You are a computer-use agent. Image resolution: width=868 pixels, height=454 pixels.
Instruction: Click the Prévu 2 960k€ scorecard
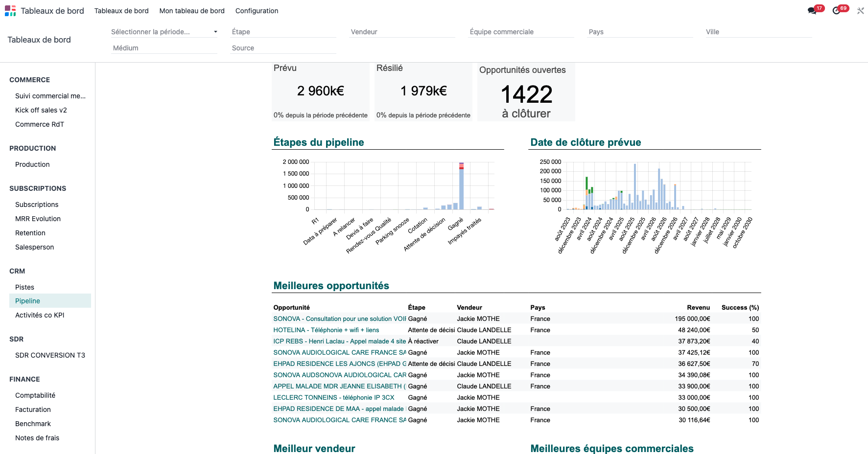click(321, 92)
